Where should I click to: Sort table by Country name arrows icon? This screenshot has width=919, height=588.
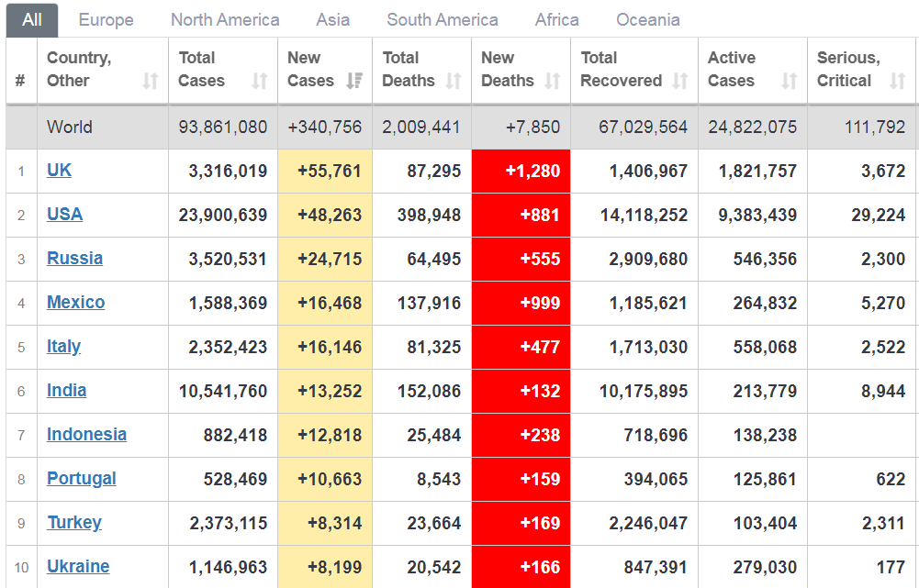tap(151, 82)
